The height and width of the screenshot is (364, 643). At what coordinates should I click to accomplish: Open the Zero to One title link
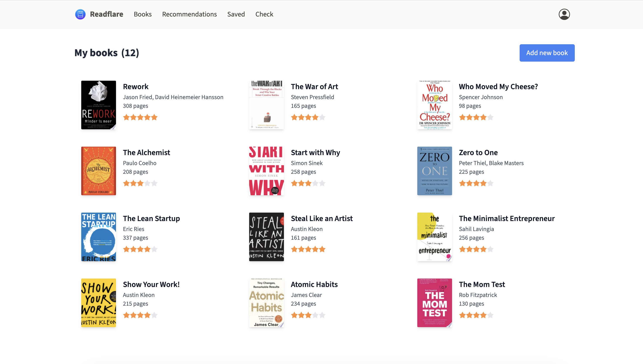[478, 152]
